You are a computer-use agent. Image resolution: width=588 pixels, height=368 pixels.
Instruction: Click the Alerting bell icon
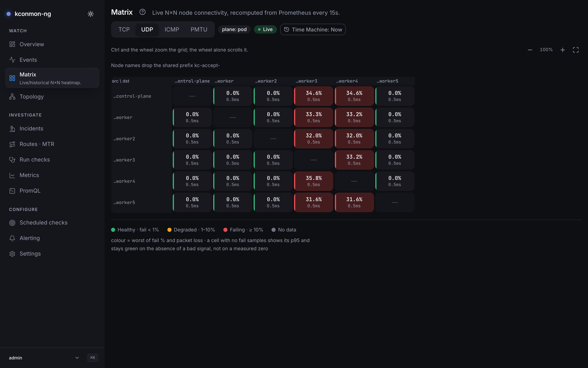(12, 238)
